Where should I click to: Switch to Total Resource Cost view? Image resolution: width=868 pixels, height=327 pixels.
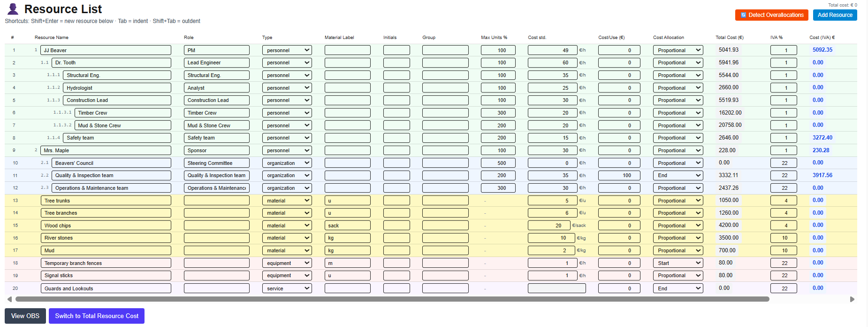tap(97, 316)
